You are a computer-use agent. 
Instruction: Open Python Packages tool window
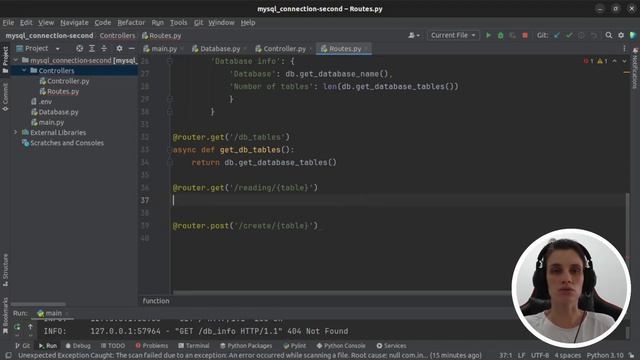pos(246,346)
